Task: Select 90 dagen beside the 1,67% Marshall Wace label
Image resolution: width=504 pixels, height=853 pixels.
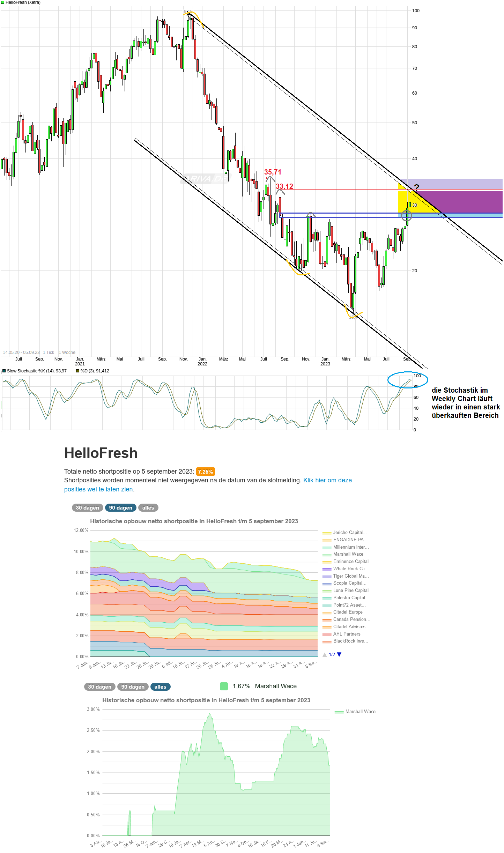Action: click(x=133, y=687)
